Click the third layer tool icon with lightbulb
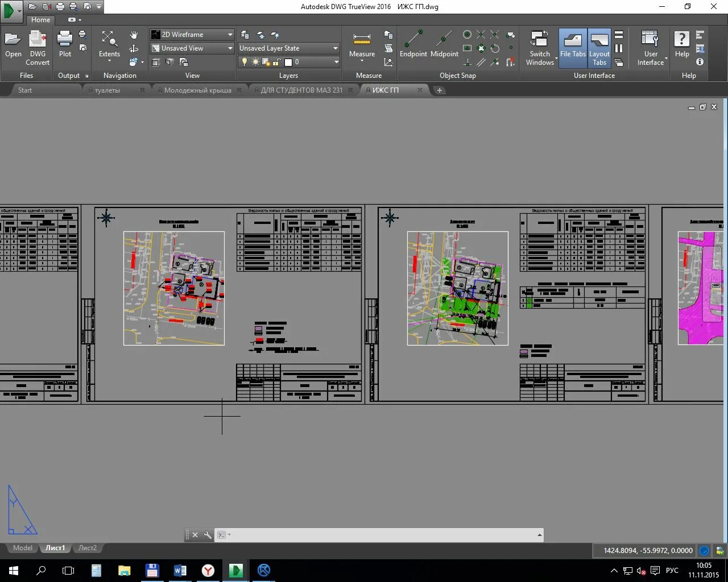Image resolution: width=728 pixels, height=582 pixels. (x=275, y=35)
